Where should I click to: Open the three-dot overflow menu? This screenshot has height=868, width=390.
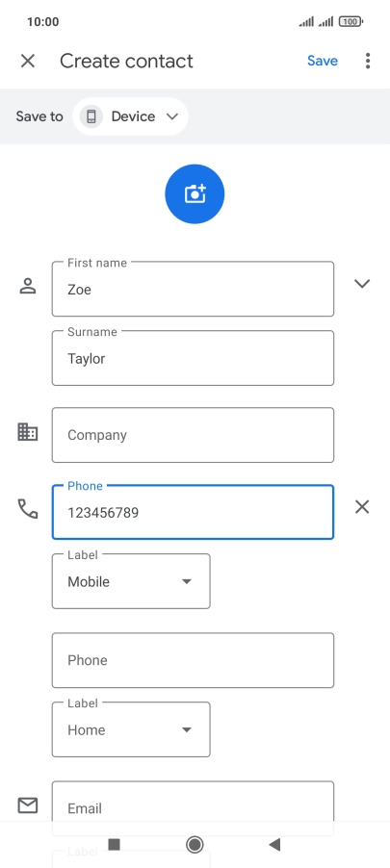[x=368, y=61]
